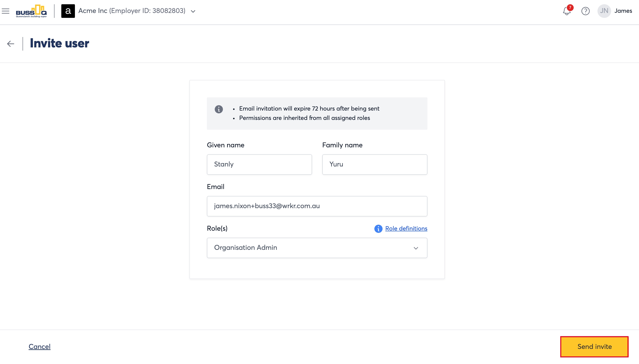Open the notifications bell

(567, 11)
